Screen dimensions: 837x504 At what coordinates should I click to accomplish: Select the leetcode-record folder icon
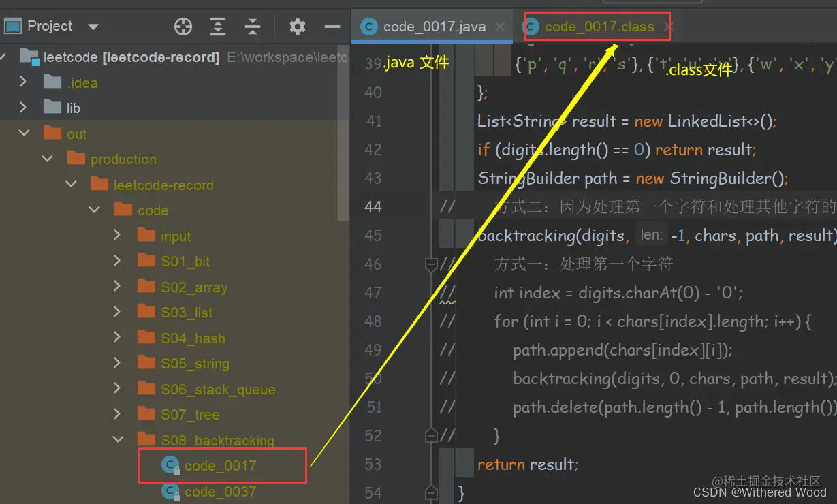pyautogui.click(x=99, y=184)
